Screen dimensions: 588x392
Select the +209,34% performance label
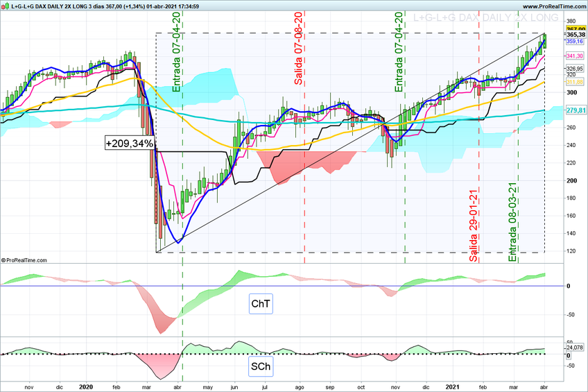130,144
